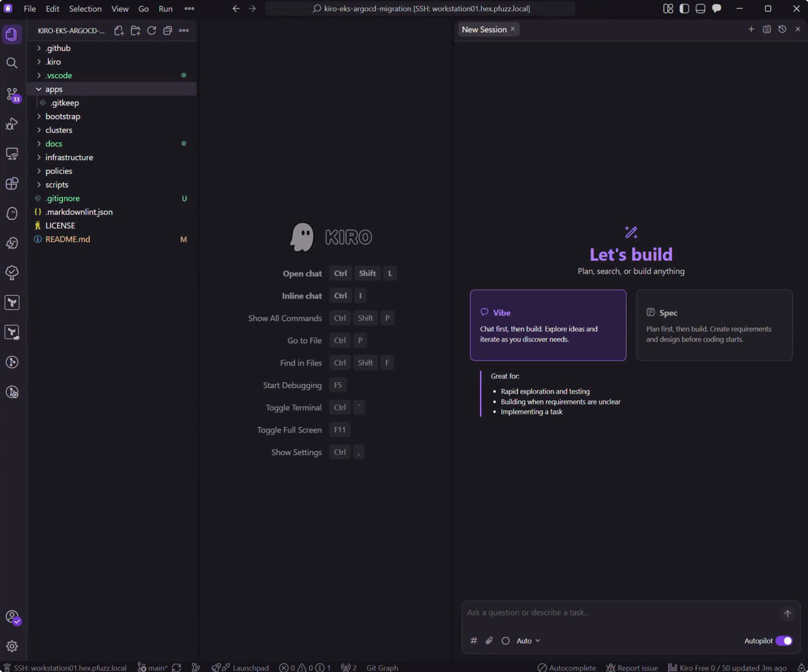Open the Search view in activity bar
Viewport: 808px width, 672px height.
[x=12, y=63]
